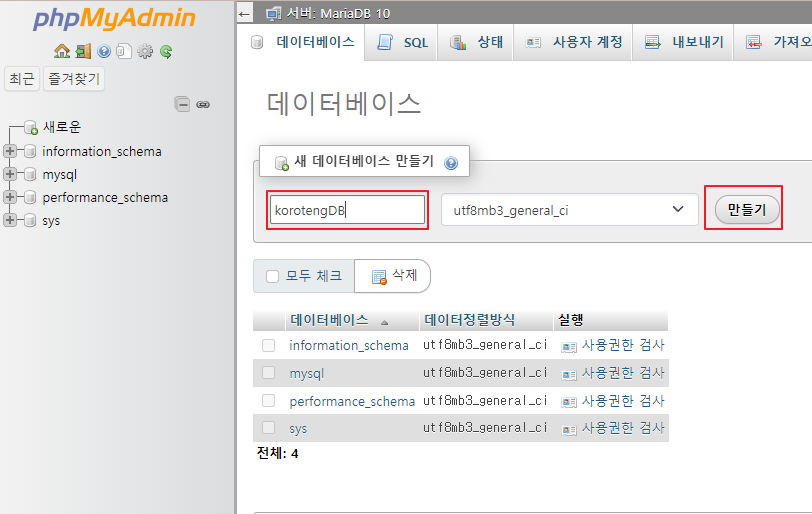Click the mysql database cylinder icon in tree
This screenshot has width=812, height=514.
tap(30, 174)
